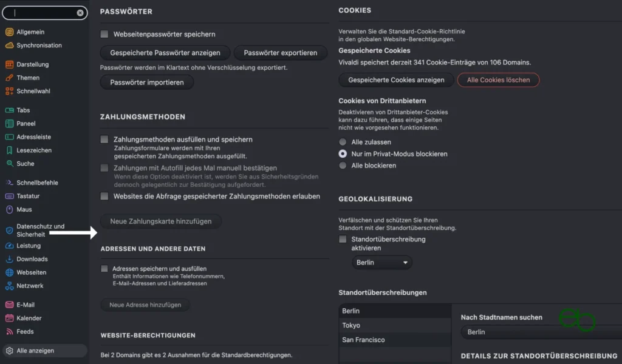Viewport: 622px width, 364px height.
Task: Click the Kalender icon in sidebar
Action: (9, 318)
